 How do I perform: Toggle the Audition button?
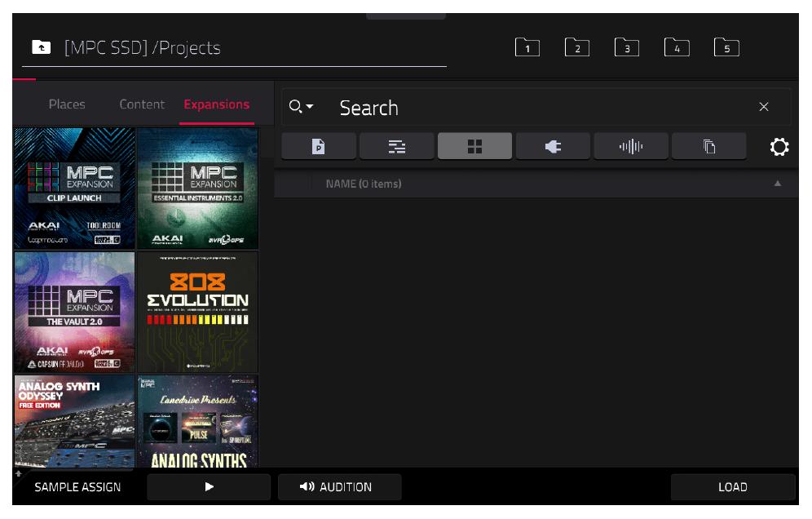[340, 487]
